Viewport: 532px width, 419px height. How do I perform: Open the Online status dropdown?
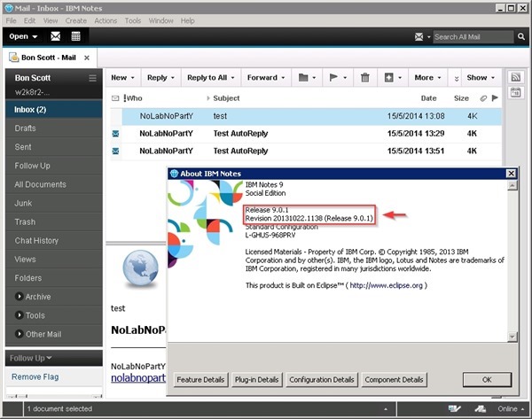pyautogui.click(x=511, y=409)
